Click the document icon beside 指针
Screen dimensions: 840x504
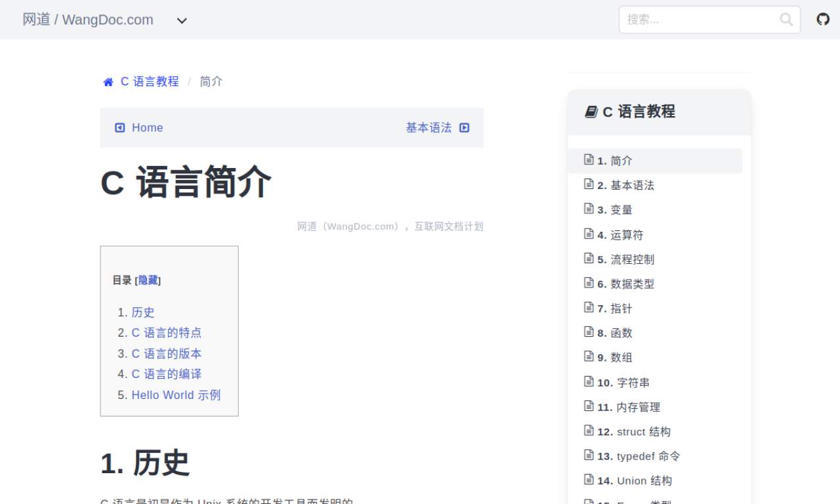589,307
